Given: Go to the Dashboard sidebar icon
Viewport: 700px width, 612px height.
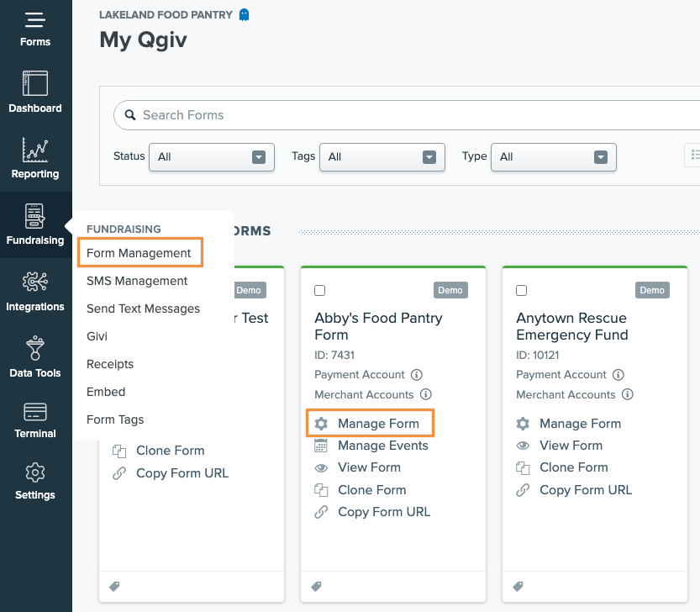Looking at the screenshot, I should (x=34, y=83).
